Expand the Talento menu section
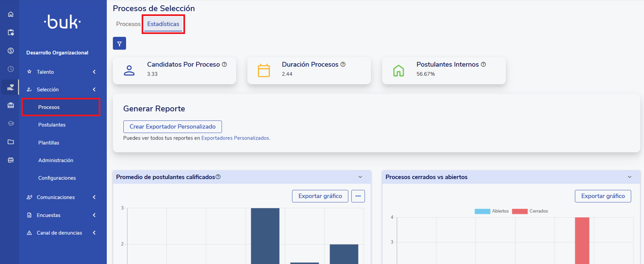 point(61,72)
